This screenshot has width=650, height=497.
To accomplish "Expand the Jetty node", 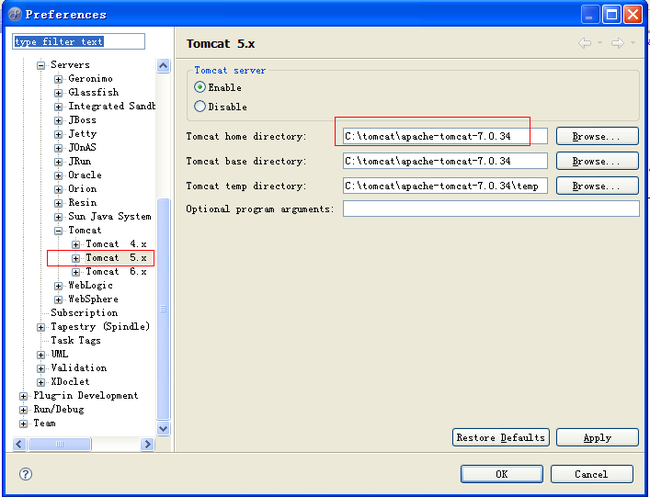I will (58, 134).
